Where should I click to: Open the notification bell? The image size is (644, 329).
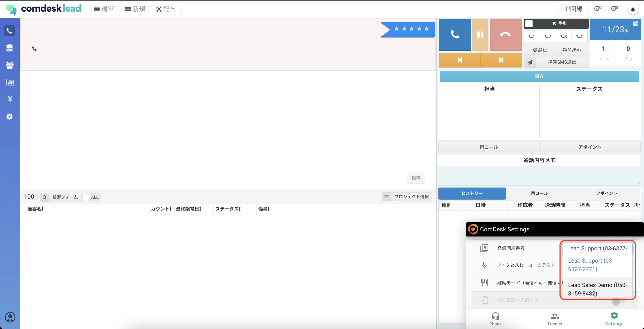[633, 9]
